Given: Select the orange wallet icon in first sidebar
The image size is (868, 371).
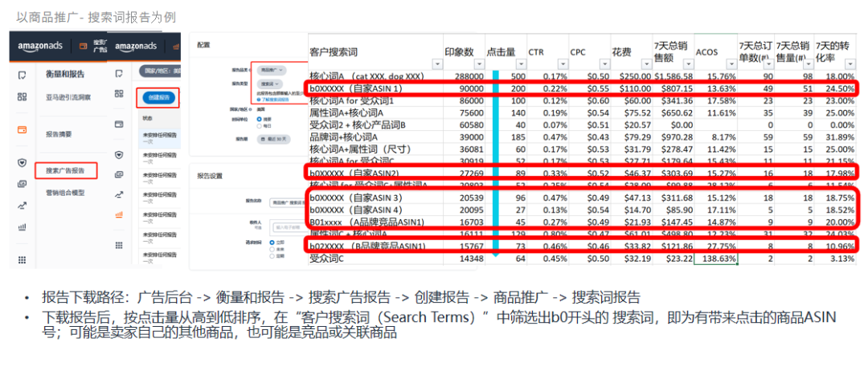Looking at the screenshot, I should (x=23, y=130).
